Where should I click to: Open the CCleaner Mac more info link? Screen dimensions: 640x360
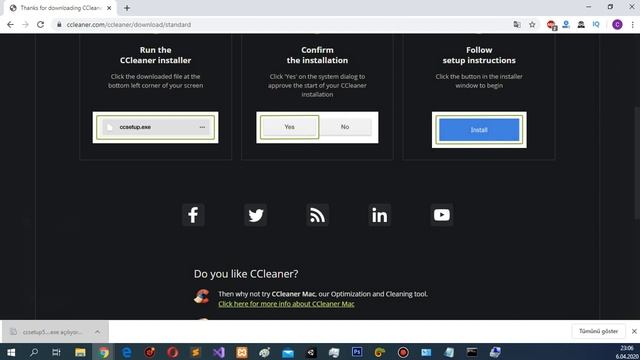pyautogui.click(x=286, y=304)
